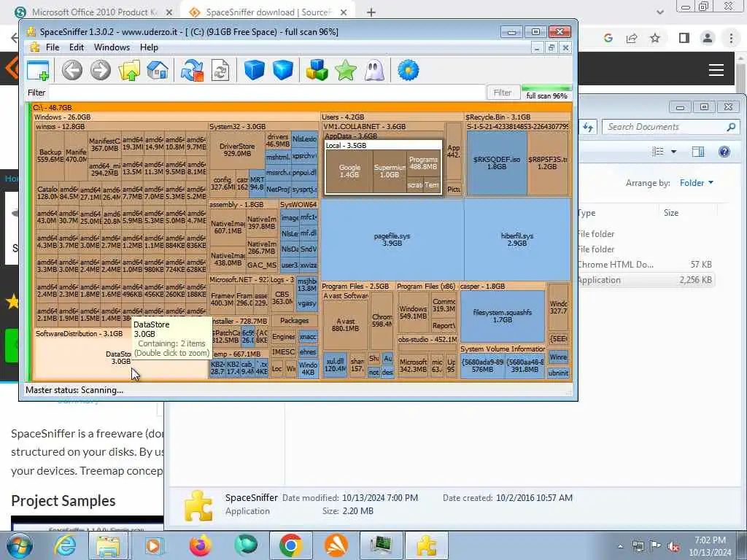Start a new master scan with blue arrows icon
Image resolution: width=747 pixels, height=560 pixels.
pyautogui.click(x=192, y=71)
